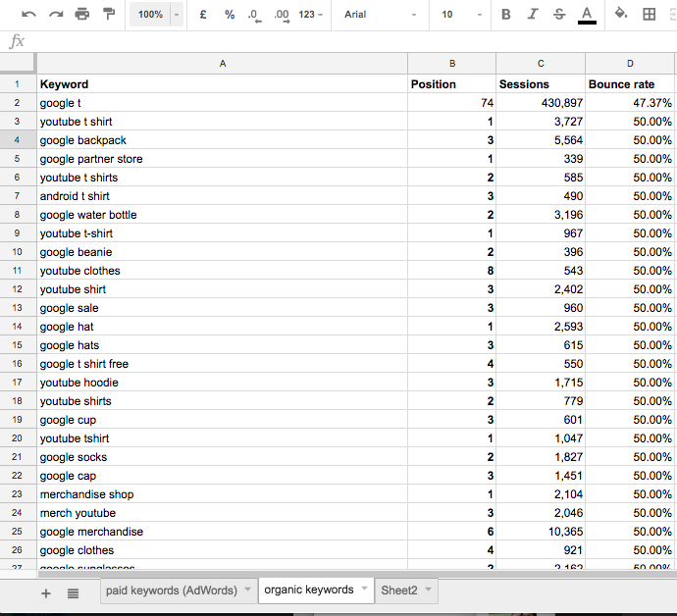This screenshot has height=616, width=677.
Task: Open paid keywords tab dropdown arrow
Action: point(248,589)
